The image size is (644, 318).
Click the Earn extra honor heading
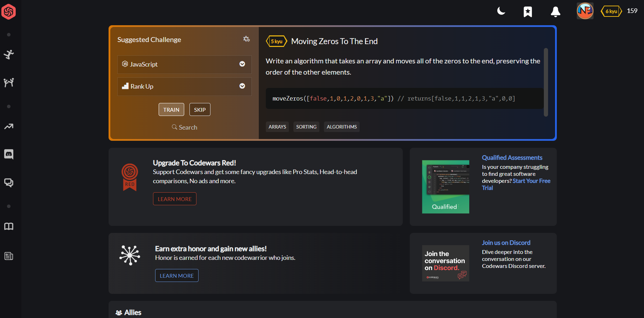211,249
